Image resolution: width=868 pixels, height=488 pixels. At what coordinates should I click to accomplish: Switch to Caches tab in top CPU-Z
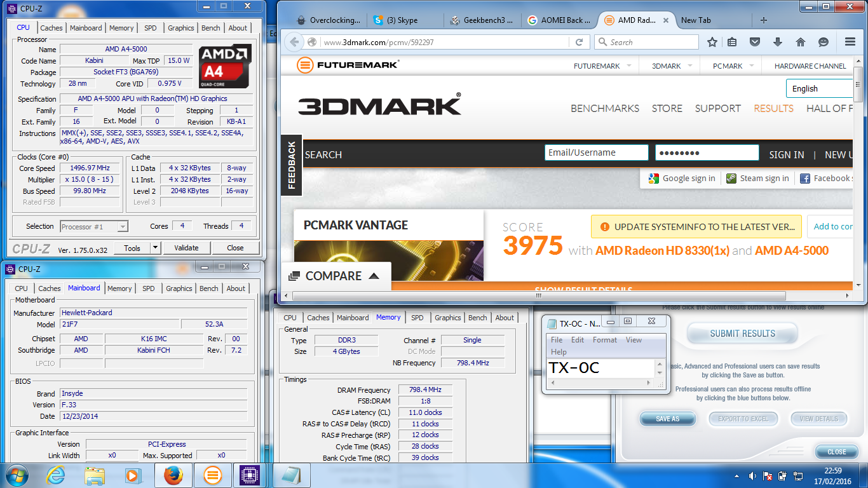click(x=51, y=28)
